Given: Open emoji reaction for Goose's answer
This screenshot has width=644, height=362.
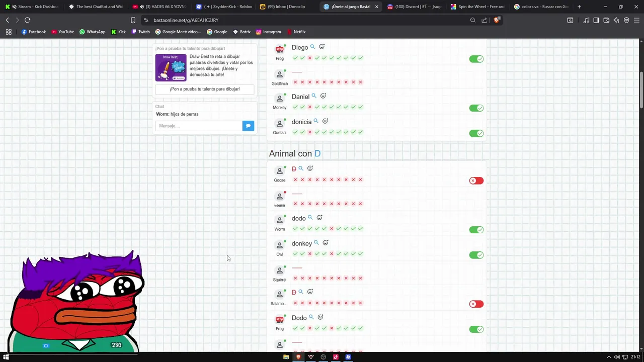Looking at the screenshot, I should [x=310, y=168].
